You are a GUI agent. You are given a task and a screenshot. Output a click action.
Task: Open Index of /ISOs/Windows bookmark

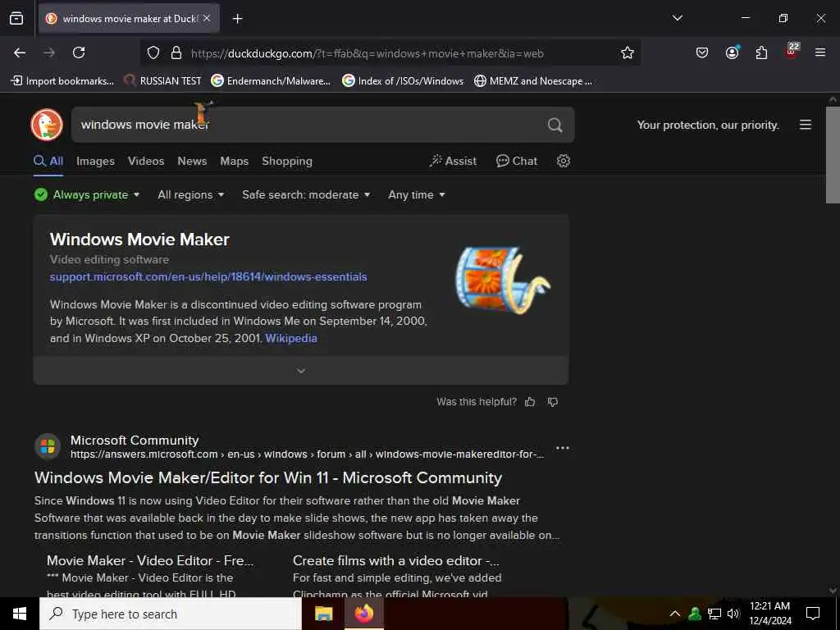coord(403,81)
